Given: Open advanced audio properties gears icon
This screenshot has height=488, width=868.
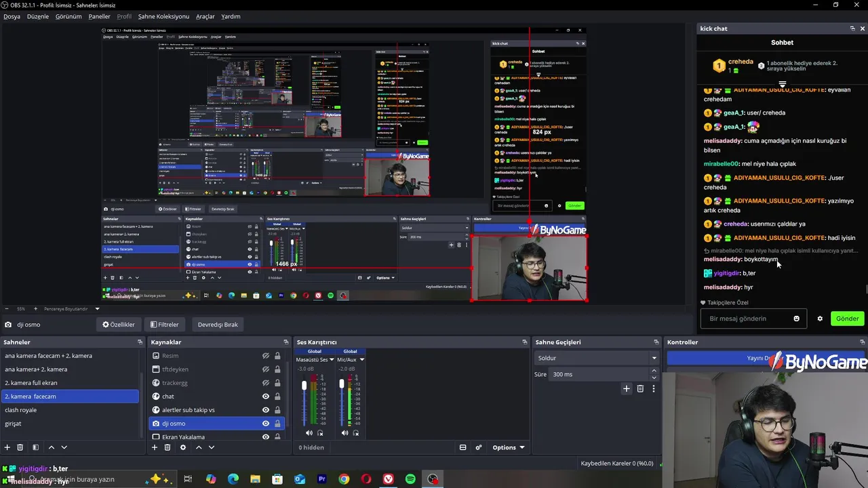Looking at the screenshot, I should [x=478, y=447].
